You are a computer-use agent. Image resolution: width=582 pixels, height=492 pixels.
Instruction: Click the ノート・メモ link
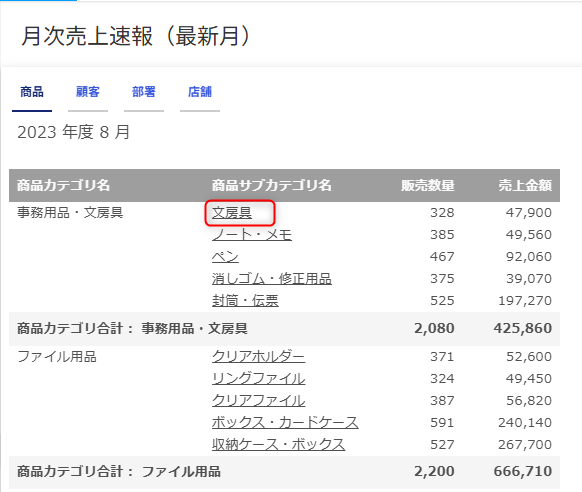(x=252, y=235)
